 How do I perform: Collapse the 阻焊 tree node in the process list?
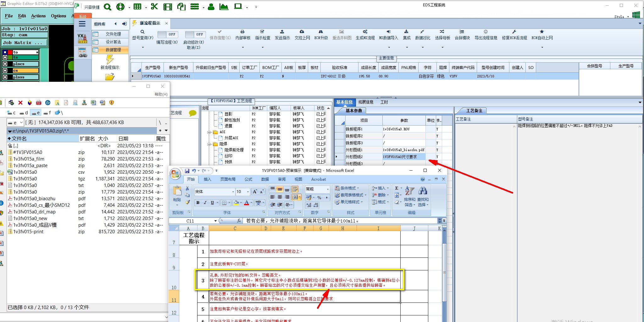[x=209, y=144]
